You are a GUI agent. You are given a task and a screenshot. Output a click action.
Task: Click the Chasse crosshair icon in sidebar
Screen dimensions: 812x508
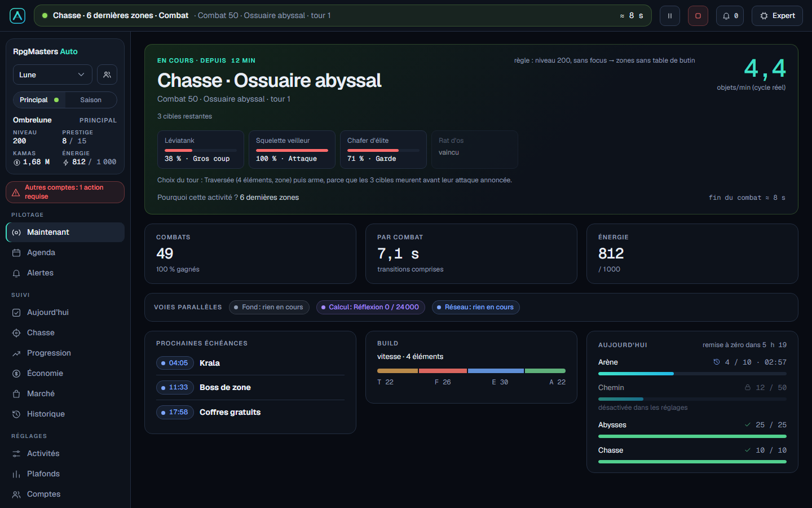tap(16, 333)
